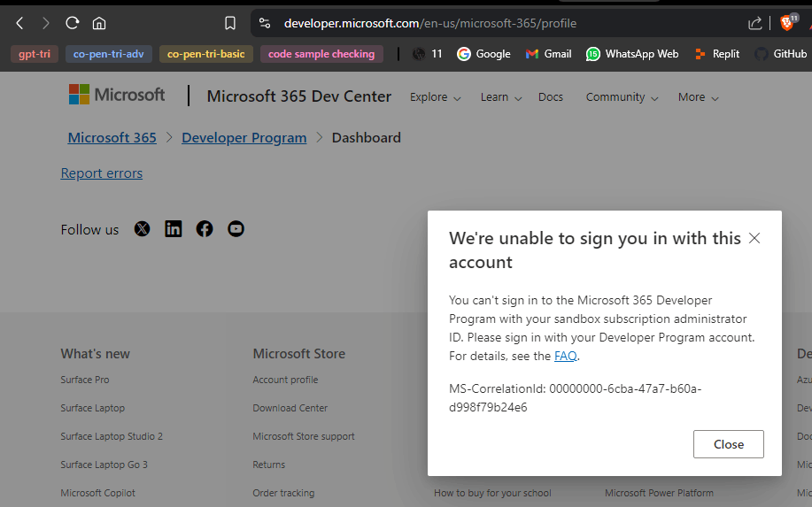Open Order tracking footer link
This screenshot has height=507, width=812.
pyautogui.click(x=283, y=493)
